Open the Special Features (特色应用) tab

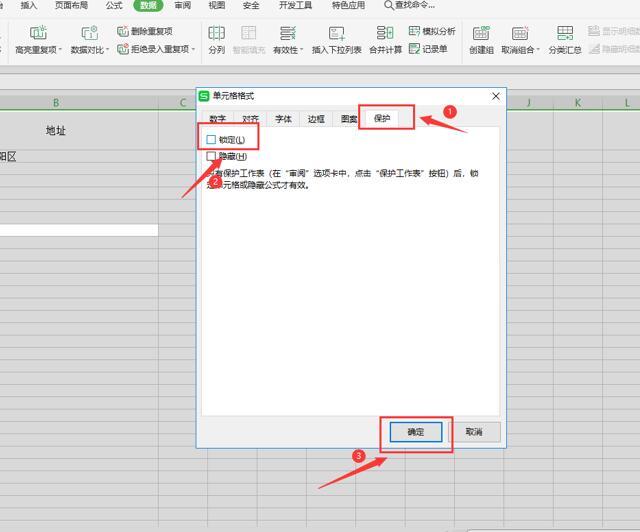[x=348, y=5]
